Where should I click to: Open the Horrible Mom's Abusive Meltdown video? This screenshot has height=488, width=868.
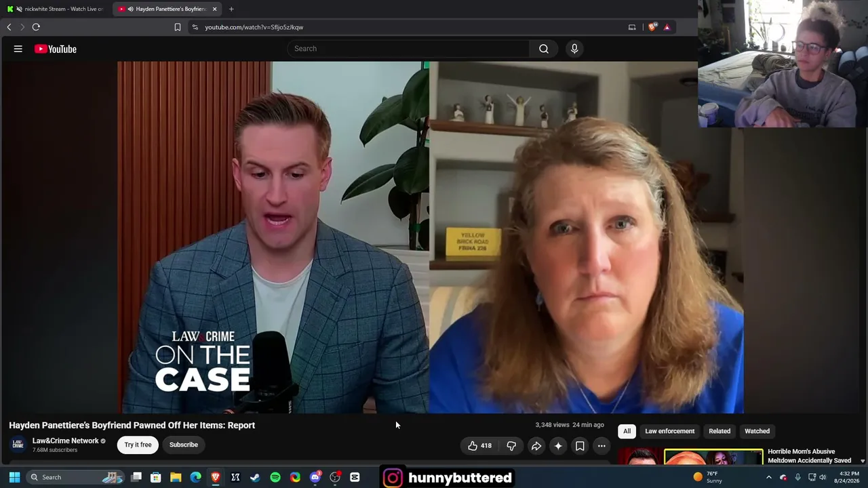[809, 456]
